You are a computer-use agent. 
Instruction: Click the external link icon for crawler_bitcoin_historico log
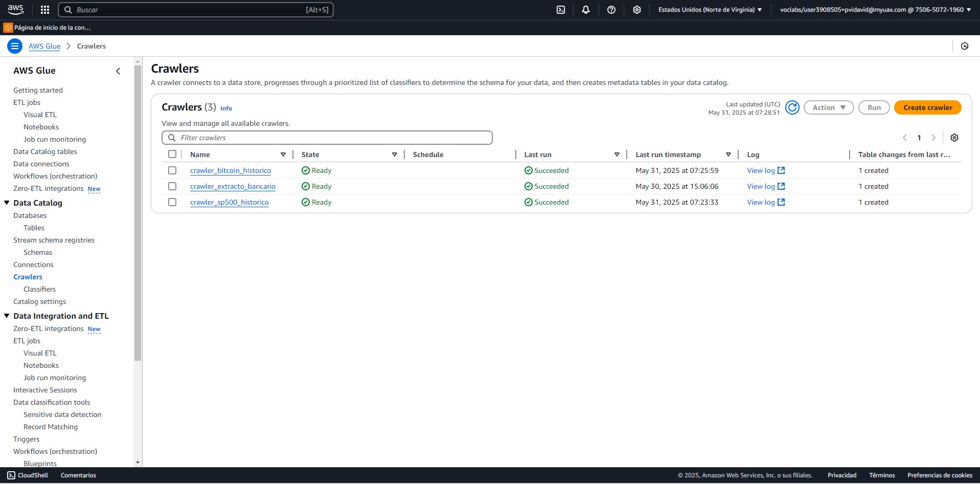pyautogui.click(x=781, y=170)
